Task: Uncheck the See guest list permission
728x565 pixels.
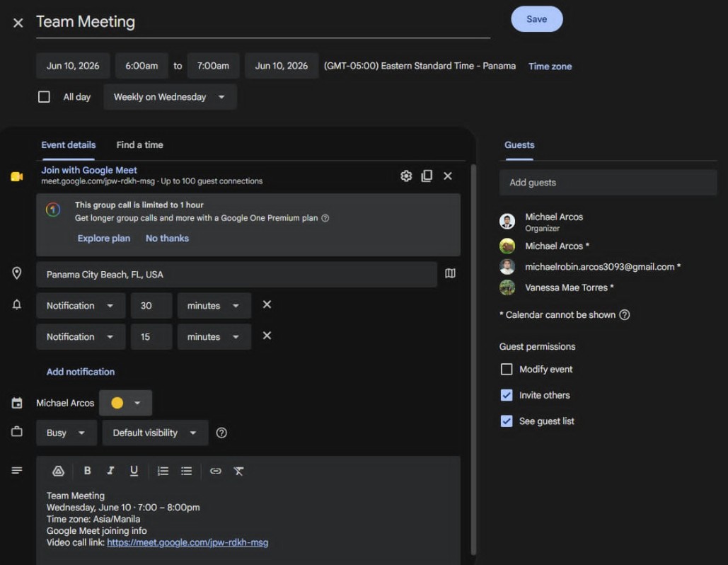Action: tap(507, 421)
